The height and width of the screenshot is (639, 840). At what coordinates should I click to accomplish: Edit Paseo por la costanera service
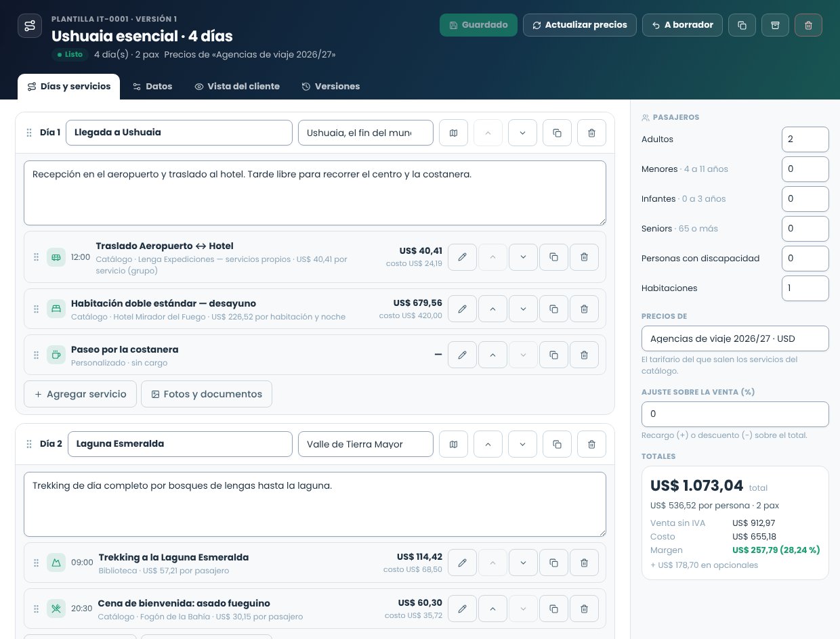[x=463, y=355]
